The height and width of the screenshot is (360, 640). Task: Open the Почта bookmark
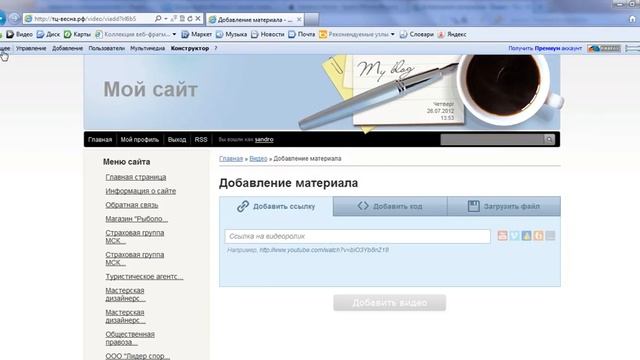tap(302, 34)
